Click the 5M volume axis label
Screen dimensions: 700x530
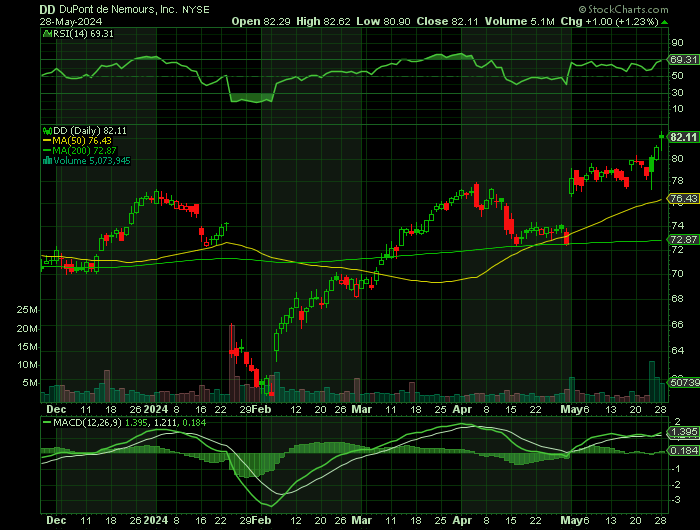[x=30, y=383]
